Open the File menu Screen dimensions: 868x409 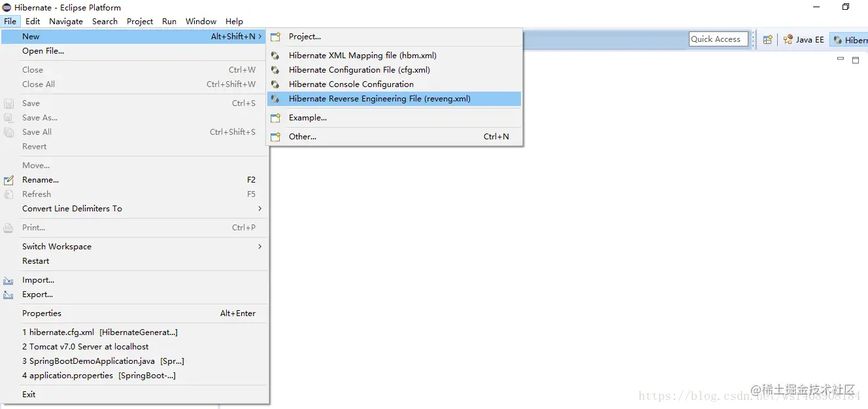10,21
